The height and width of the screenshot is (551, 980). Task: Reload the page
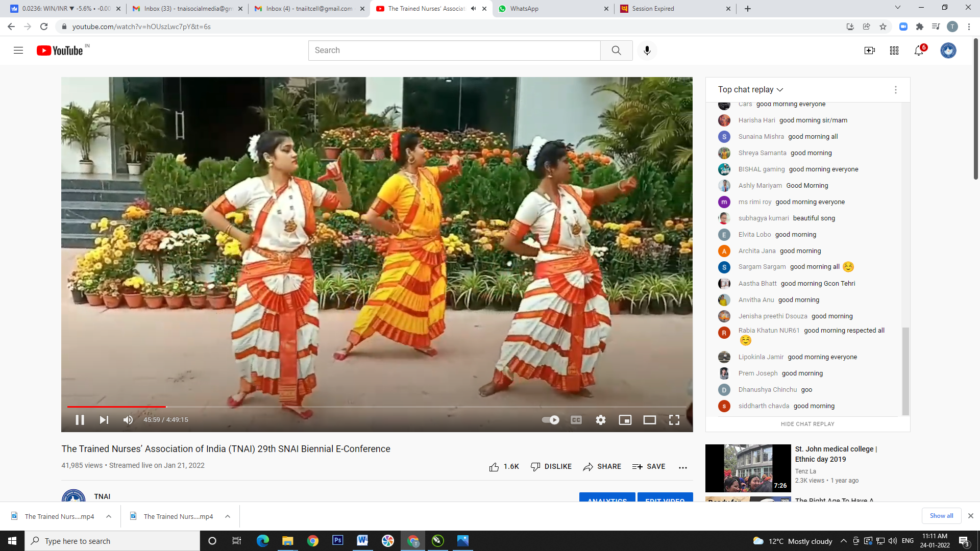[44, 27]
